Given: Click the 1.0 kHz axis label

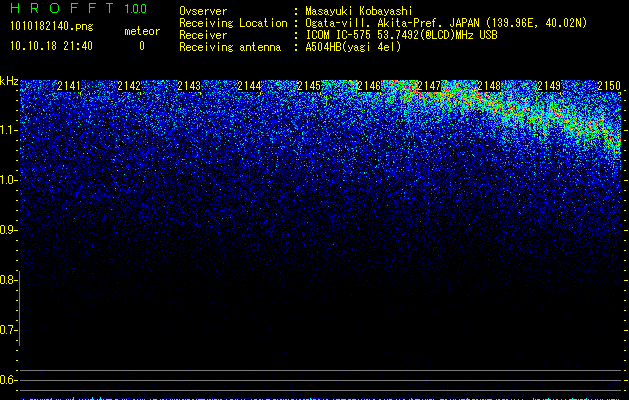Looking at the screenshot, I should pyautogui.click(x=7, y=180).
